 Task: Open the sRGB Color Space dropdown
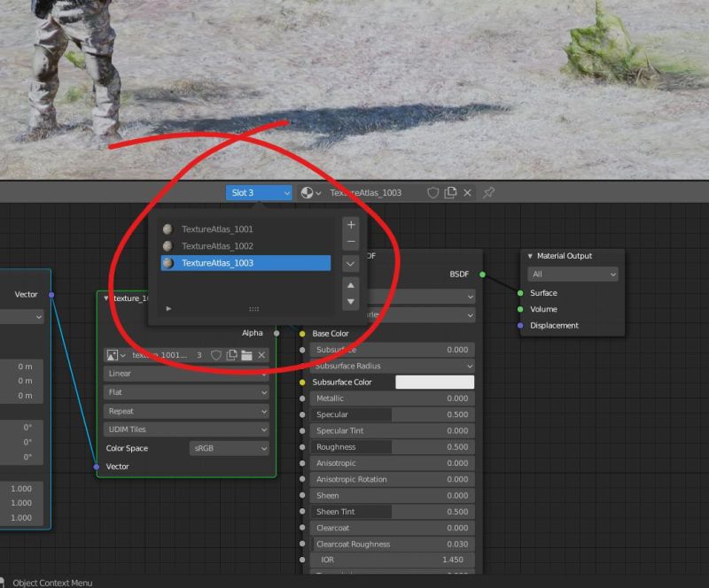click(x=228, y=448)
